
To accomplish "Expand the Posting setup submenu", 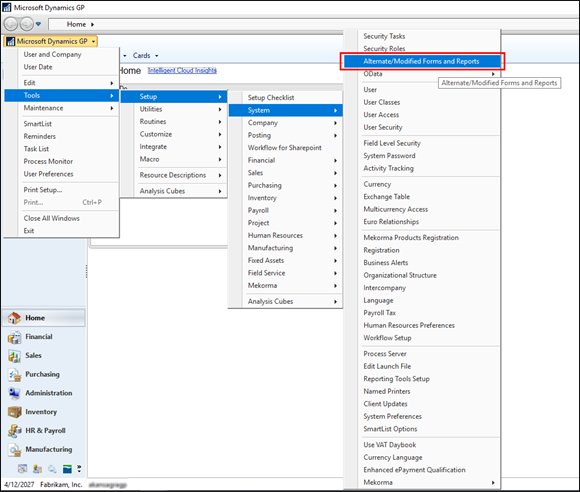I will pyautogui.click(x=286, y=135).
